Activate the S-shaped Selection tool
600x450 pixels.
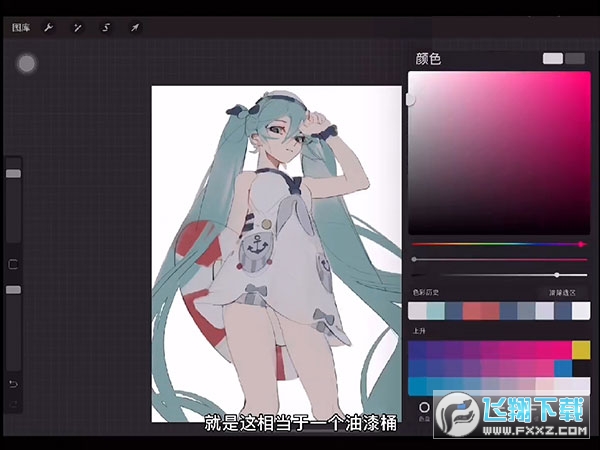(106, 28)
